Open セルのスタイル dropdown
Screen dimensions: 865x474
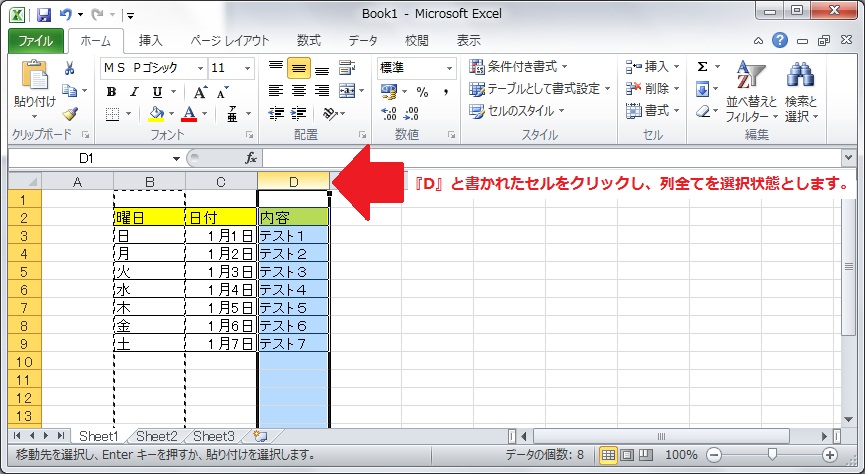pyautogui.click(x=517, y=111)
